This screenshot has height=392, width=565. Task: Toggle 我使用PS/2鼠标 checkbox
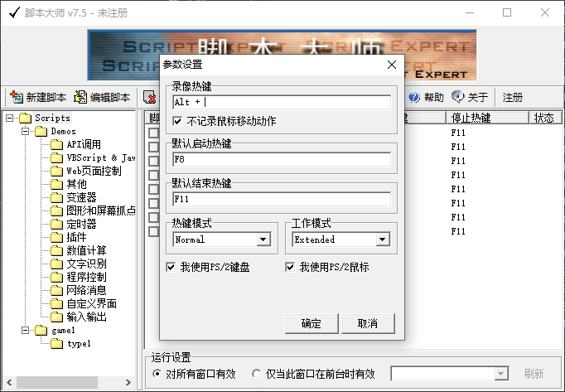click(x=290, y=267)
